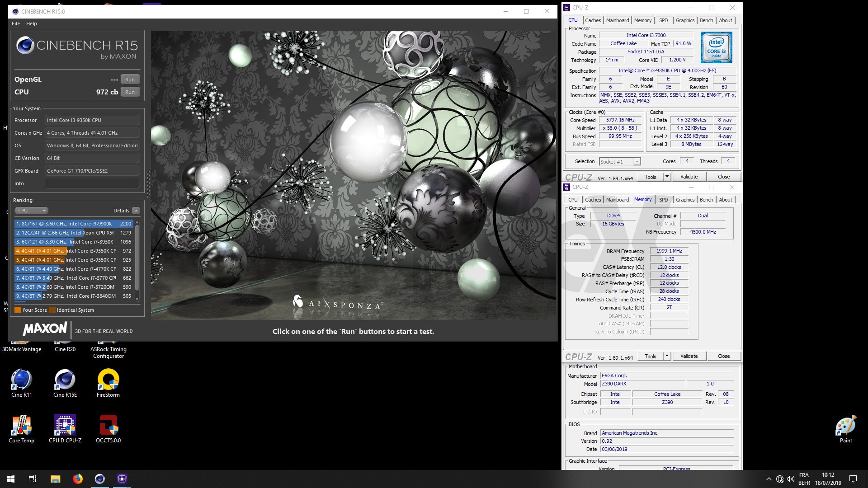Open the SPD tab in upper CPU-Z
Screen dimensions: 868x488
[663, 20]
